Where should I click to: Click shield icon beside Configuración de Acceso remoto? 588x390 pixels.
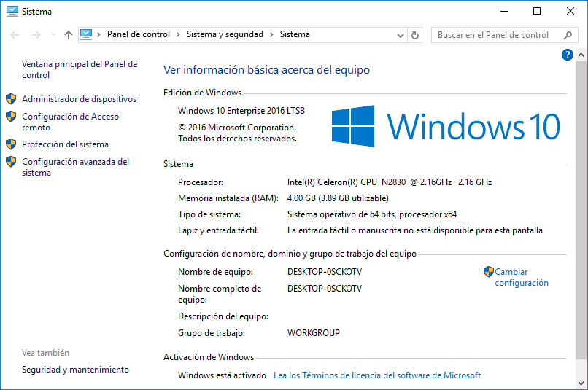[11, 117]
